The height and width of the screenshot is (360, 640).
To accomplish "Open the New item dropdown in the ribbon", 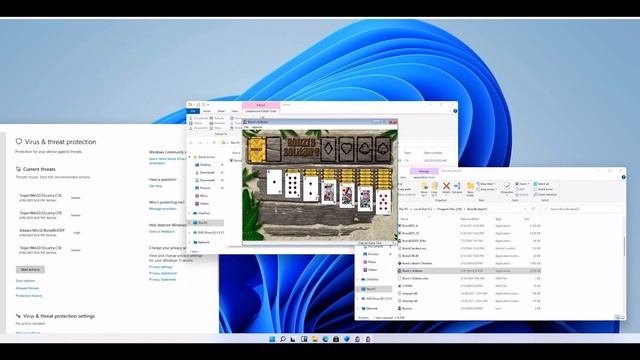I will [486, 184].
